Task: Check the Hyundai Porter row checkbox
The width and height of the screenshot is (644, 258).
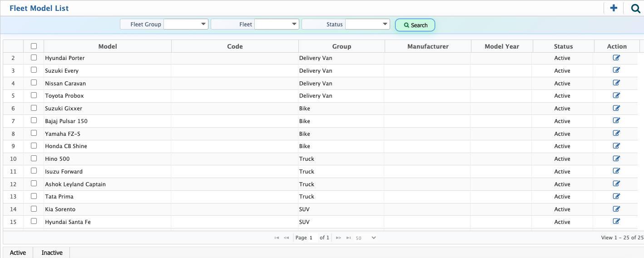Action: (x=34, y=58)
